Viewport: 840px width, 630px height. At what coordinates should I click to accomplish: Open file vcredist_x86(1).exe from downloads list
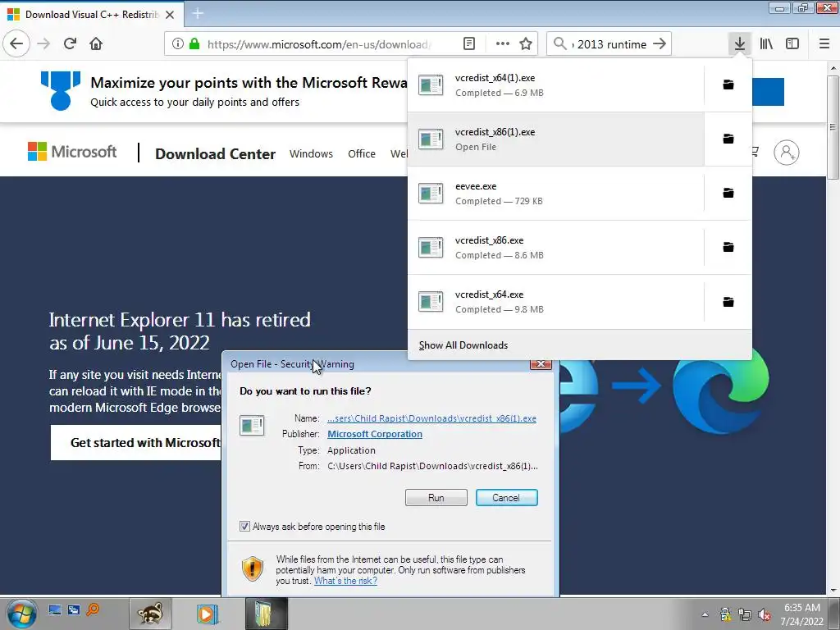555,139
